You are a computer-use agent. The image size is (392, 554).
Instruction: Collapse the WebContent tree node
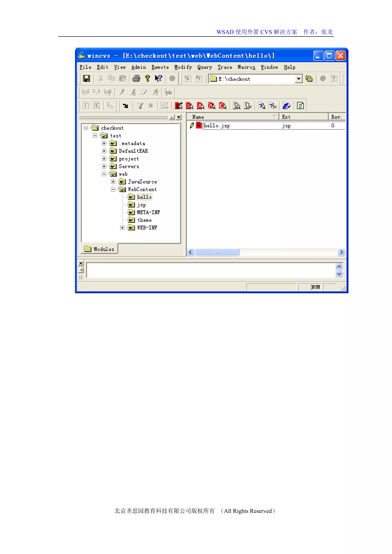coord(113,189)
